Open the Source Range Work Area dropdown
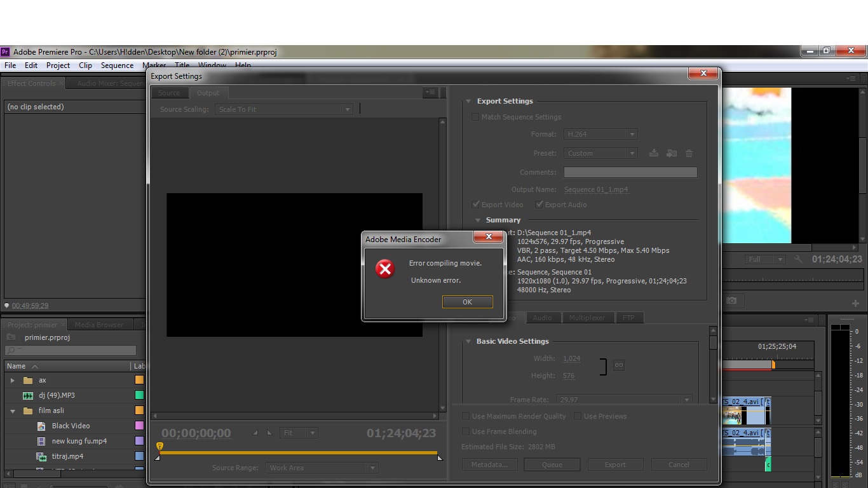 pyautogui.click(x=322, y=468)
